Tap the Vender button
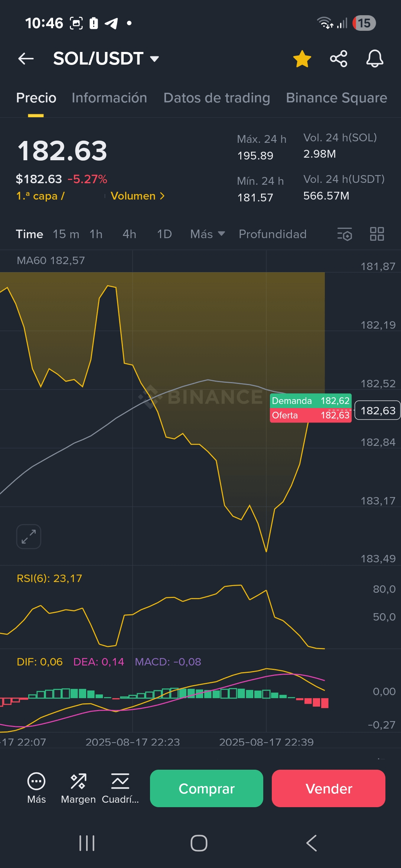 tap(329, 788)
